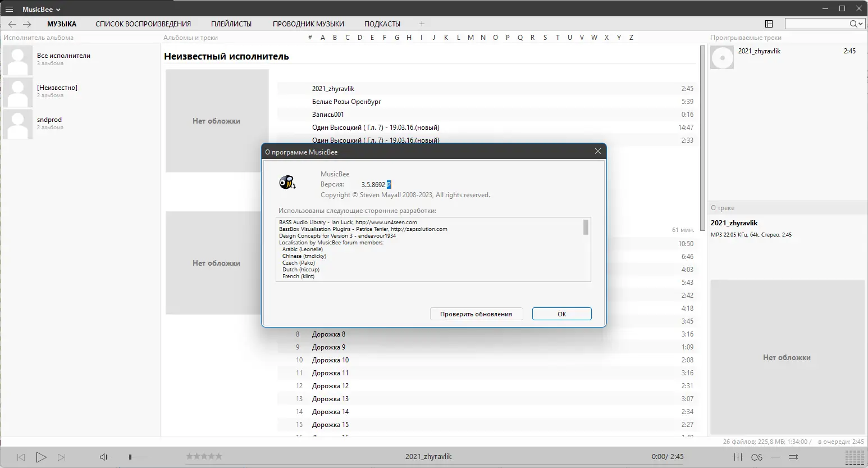Add a new tab with the plus icon
This screenshot has height=468, width=868.
click(422, 24)
